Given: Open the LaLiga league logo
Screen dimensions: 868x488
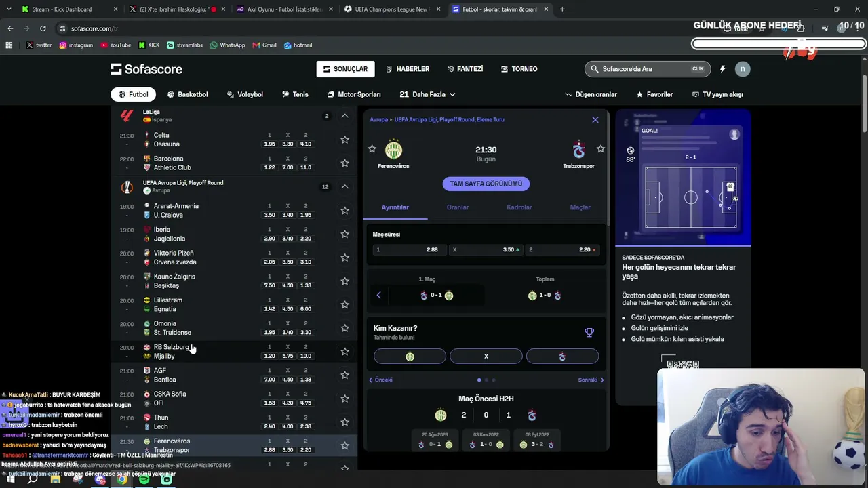Looking at the screenshot, I should pyautogui.click(x=126, y=116).
